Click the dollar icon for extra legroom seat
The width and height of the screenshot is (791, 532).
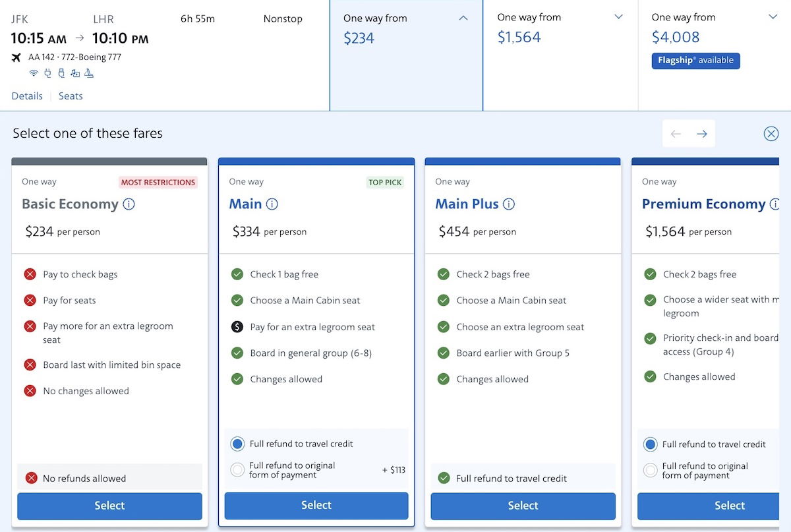pos(237,327)
